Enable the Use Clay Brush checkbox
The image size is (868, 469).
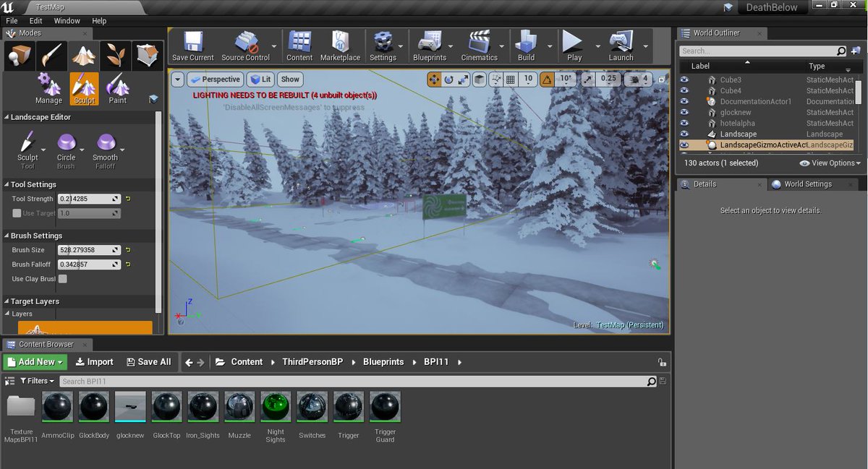coord(63,279)
